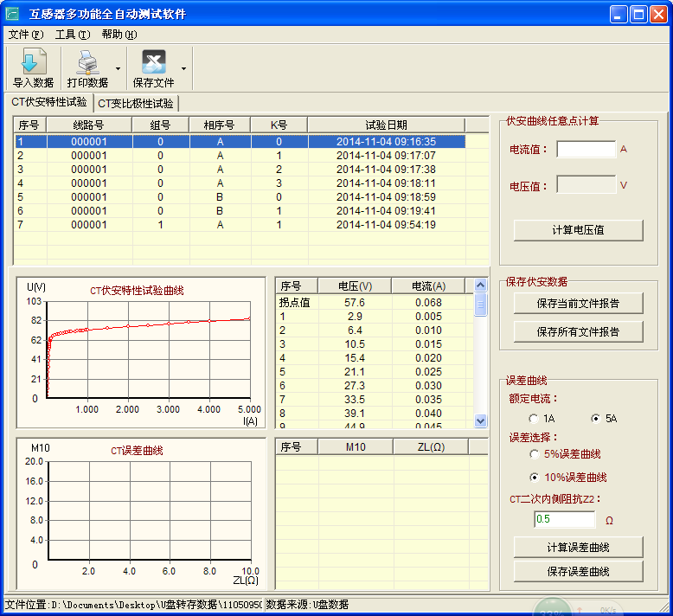
Task: Click current value 0.040
Action: point(428,414)
